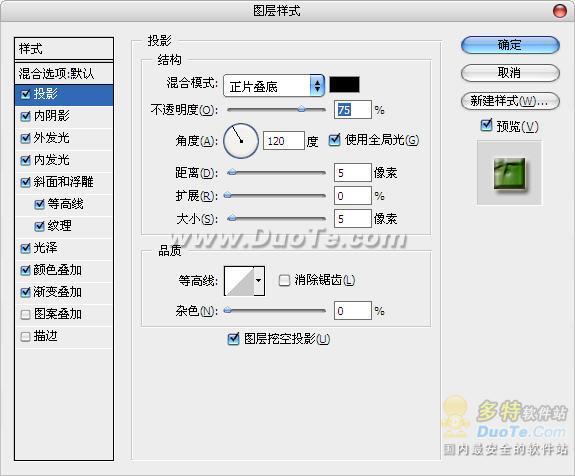Viewport: 575px width, 476px height.
Task: Close the 图层样式 dialog with red button
Action: coord(560,11)
